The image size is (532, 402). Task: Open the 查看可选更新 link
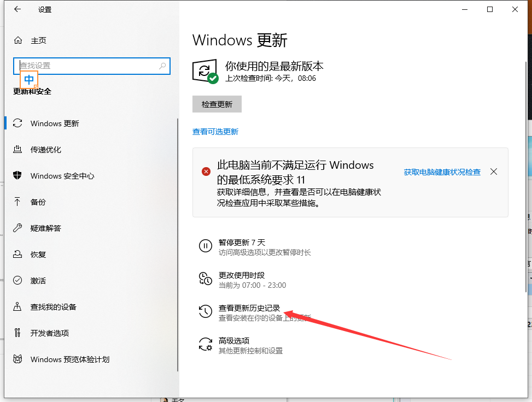(x=215, y=132)
